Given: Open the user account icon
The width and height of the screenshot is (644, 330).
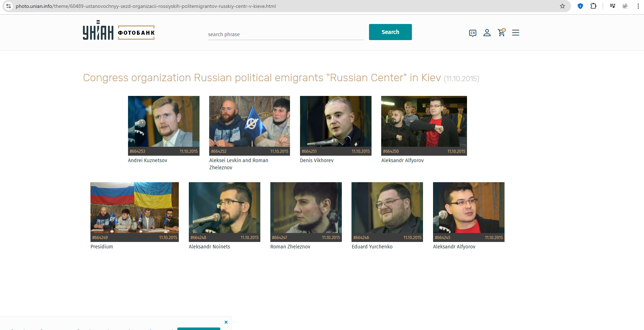Looking at the screenshot, I should [487, 33].
